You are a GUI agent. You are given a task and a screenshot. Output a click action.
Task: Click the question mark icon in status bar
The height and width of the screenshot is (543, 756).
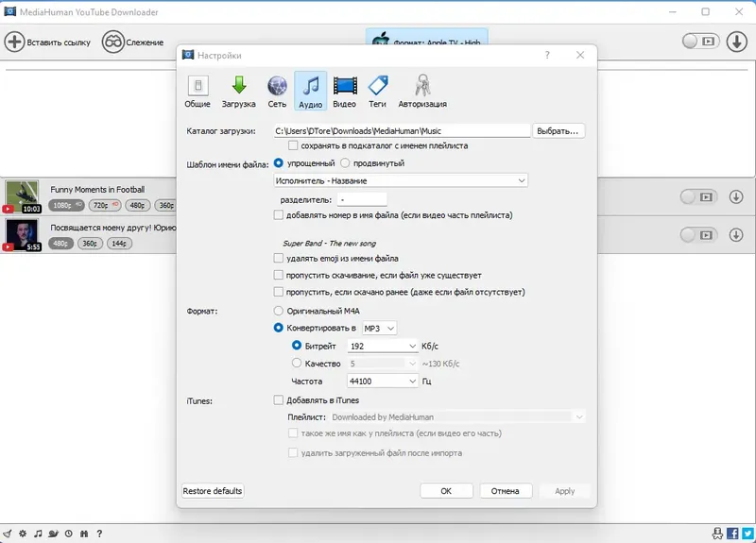coord(99,534)
